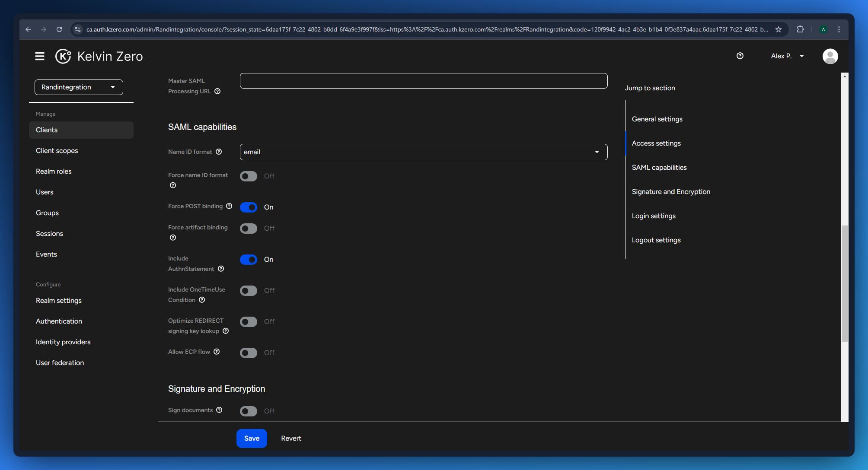Show help for Force POST binding
The width and height of the screenshot is (868, 470).
[229, 206]
